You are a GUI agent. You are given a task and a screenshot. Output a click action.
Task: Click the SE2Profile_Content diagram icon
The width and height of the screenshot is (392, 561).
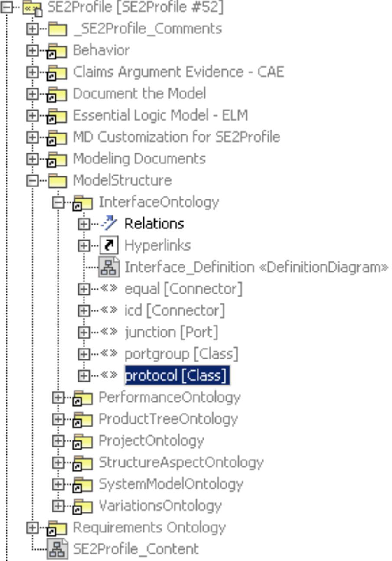click(58, 549)
